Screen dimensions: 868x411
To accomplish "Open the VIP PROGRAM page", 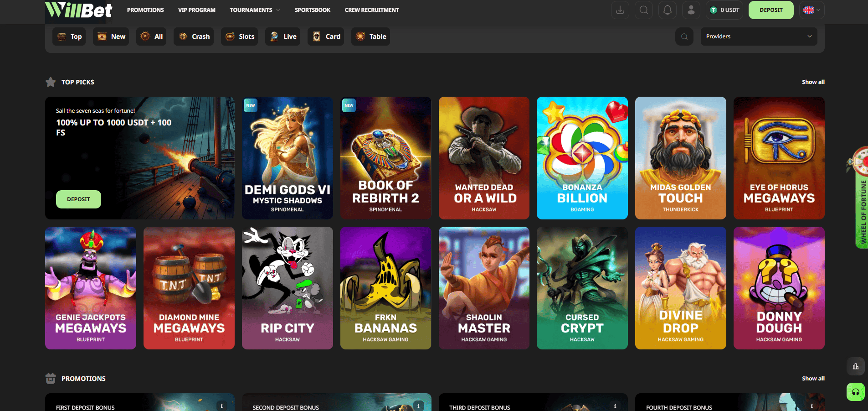I will (x=197, y=10).
